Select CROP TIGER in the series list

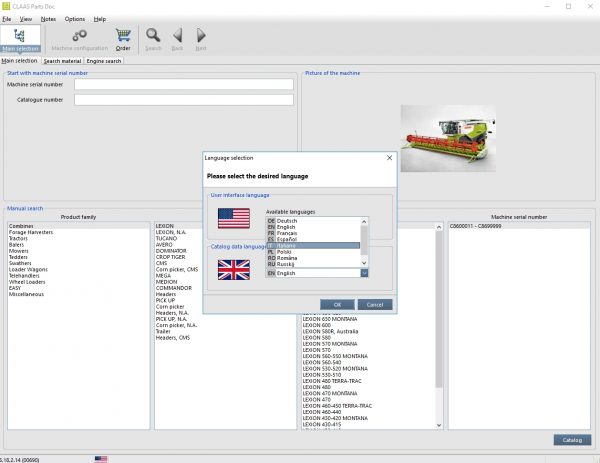[170, 257]
